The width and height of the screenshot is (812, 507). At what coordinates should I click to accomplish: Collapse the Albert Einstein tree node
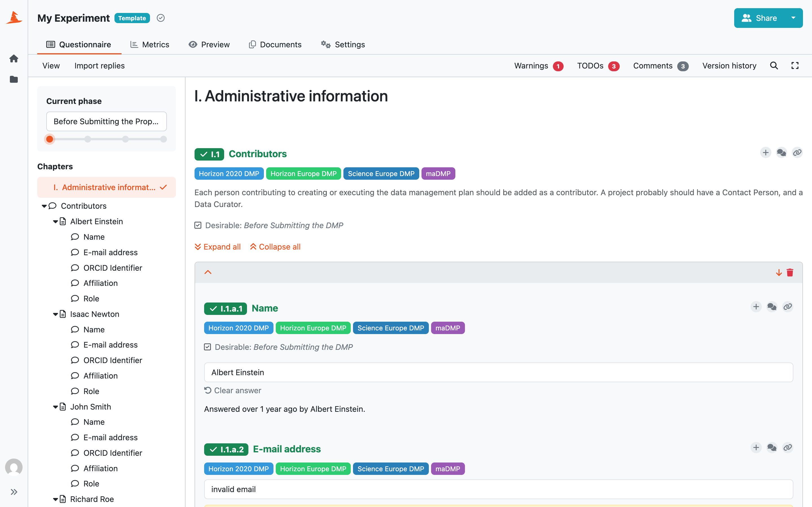pyautogui.click(x=55, y=222)
